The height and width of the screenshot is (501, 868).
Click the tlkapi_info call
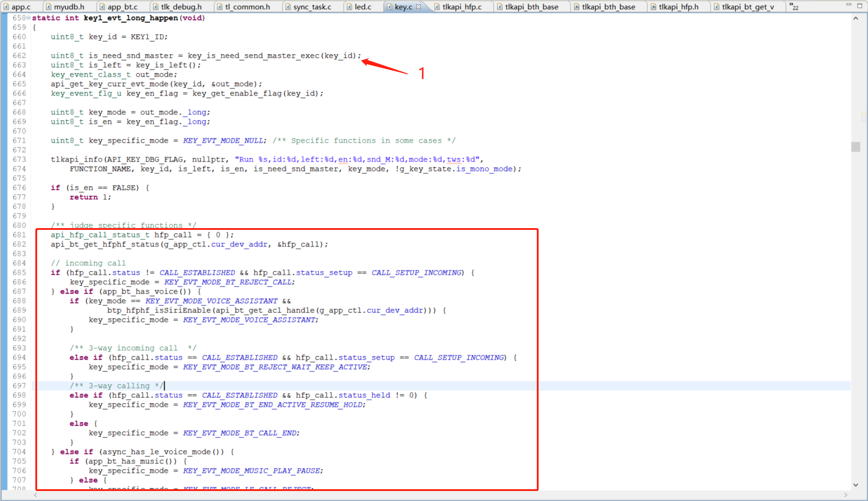pos(77,160)
